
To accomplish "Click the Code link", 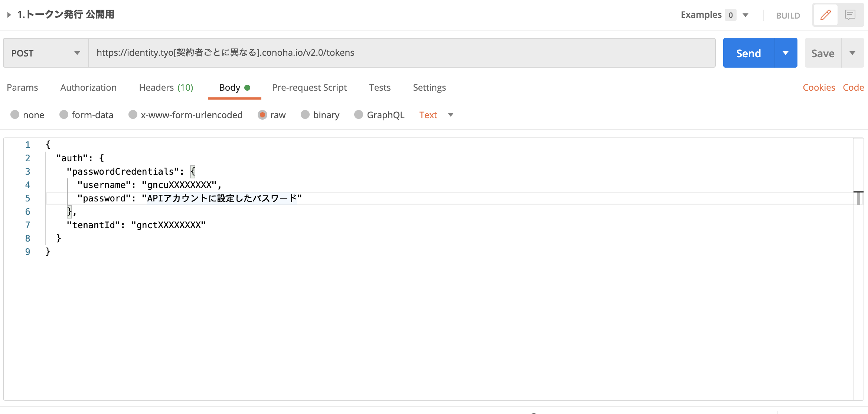I will 853,88.
